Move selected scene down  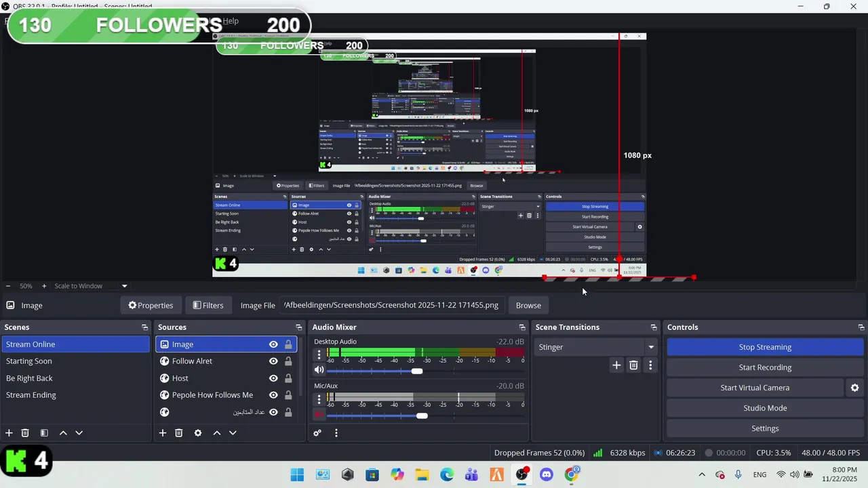click(x=79, y=433)
